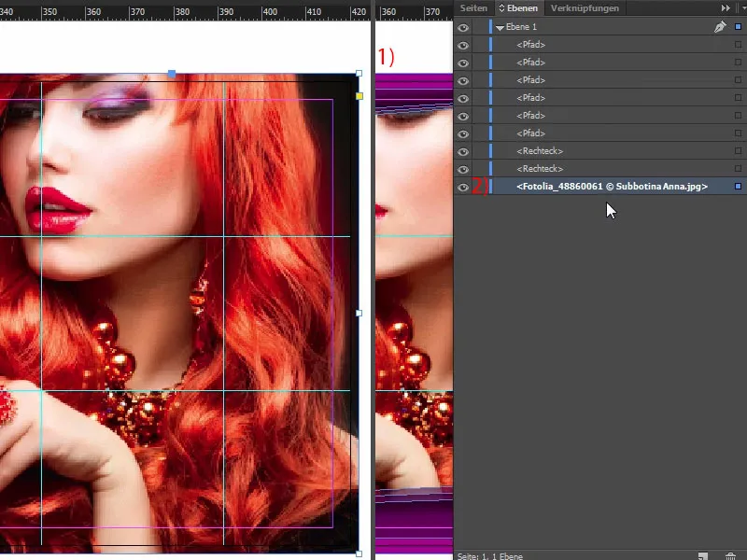The image size is (747, 560).
Task: Click the right-middle handle of the image frame
Action: [x=359, y=313]
